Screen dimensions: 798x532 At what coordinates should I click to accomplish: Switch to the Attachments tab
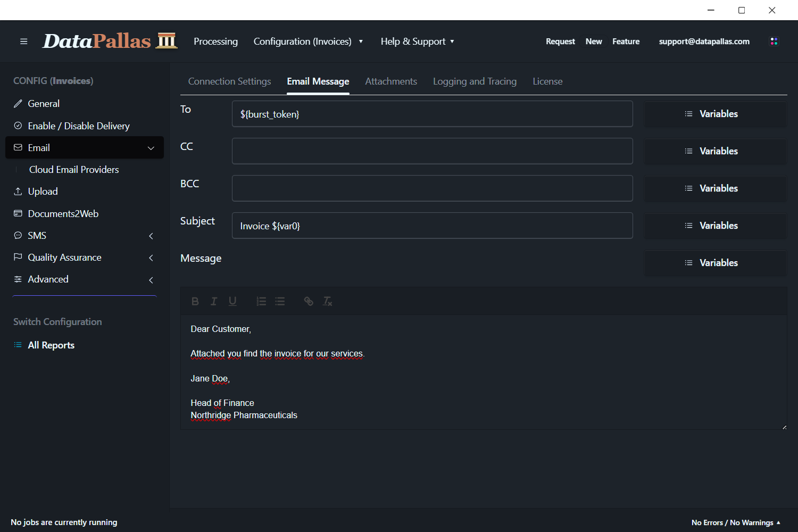pos(391,81)
